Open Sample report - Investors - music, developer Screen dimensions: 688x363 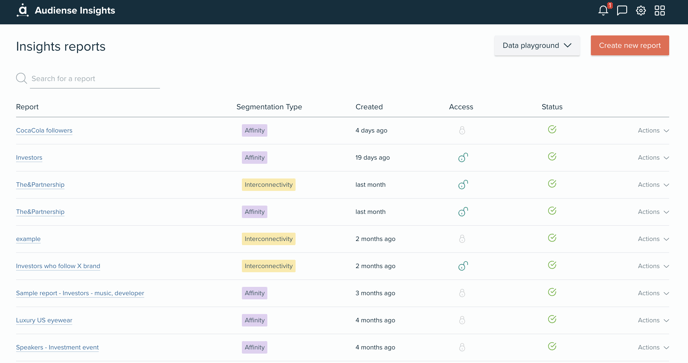pyautogui.click(x=80, y=293)
